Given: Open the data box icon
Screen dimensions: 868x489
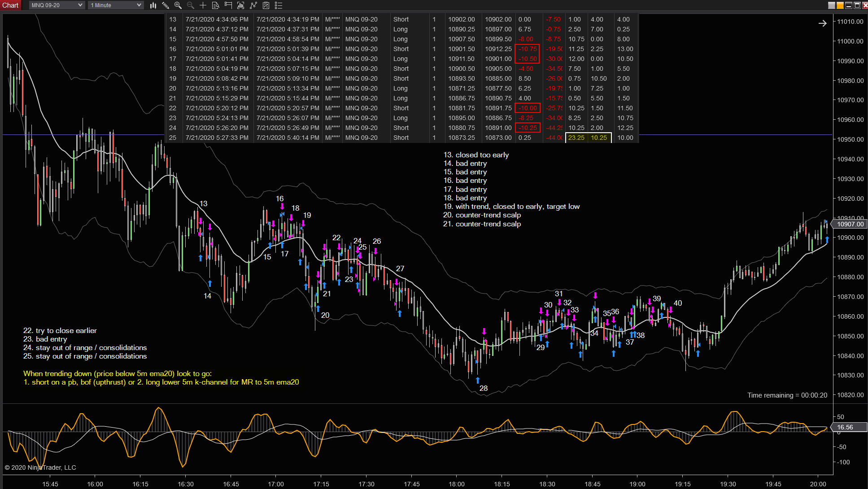Looking at the screenshot, I should point(216,5).
